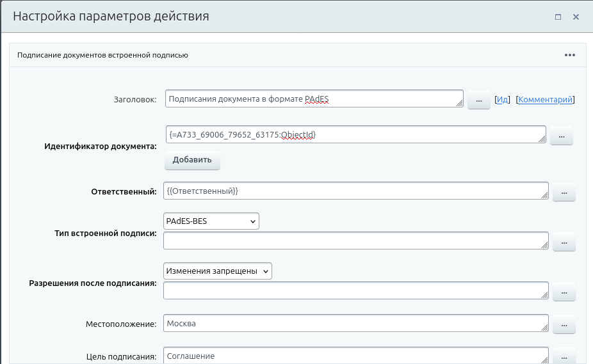Image resolution: width=593 pixels, height=364 pixels.
Task: Click the Местоположение field containing Москва
Action: click(x=355, y=324)
